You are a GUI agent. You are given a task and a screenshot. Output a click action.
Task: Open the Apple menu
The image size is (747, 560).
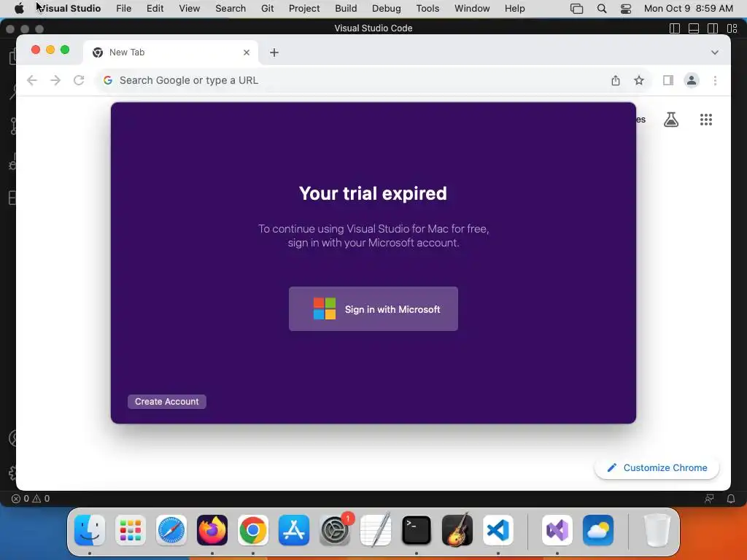coord(18,9)
